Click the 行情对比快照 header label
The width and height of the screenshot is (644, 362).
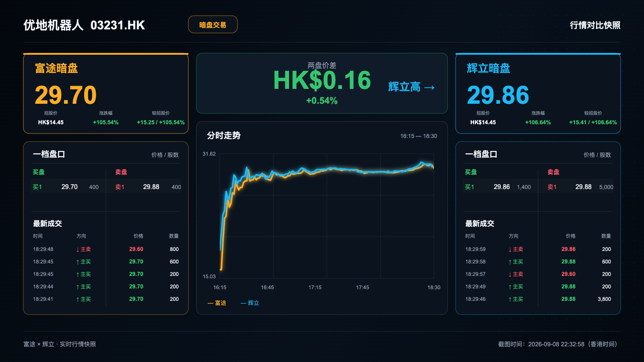(595, 25)
